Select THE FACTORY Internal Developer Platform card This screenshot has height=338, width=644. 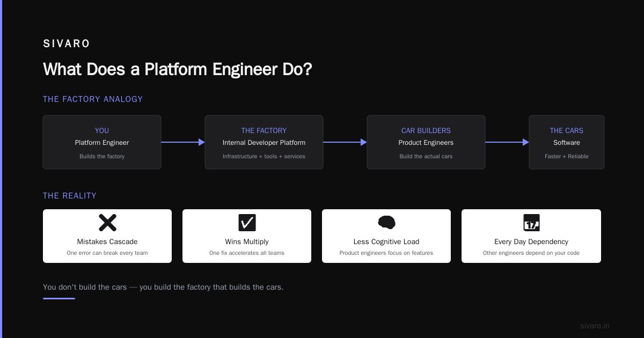point(264,142)
